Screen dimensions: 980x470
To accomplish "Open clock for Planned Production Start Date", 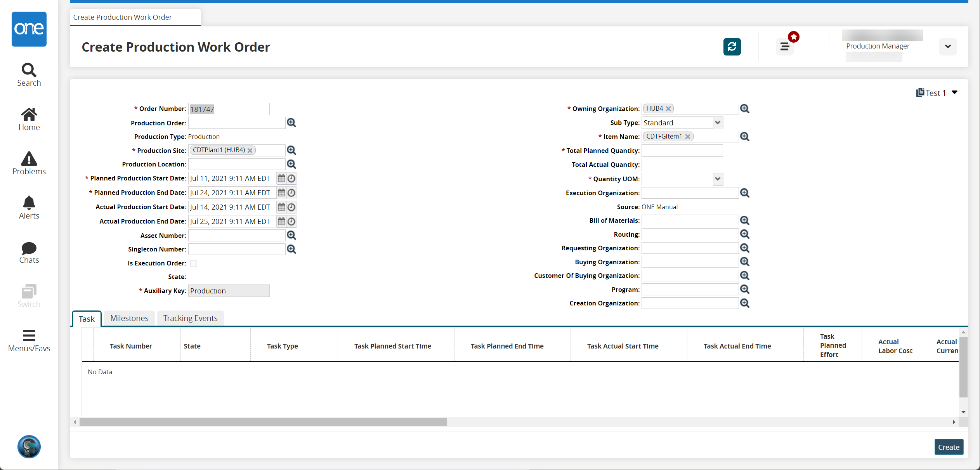I will click(x=291, y=179).
